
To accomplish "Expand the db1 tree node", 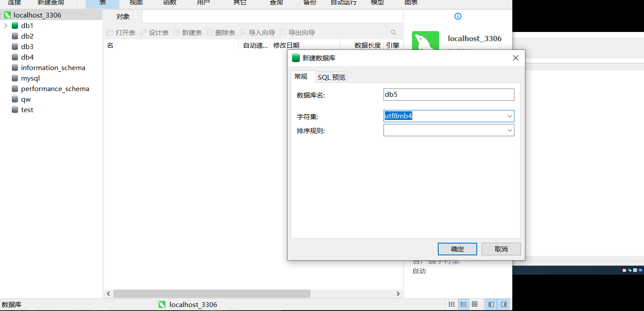I will click(x=6, y=25).
